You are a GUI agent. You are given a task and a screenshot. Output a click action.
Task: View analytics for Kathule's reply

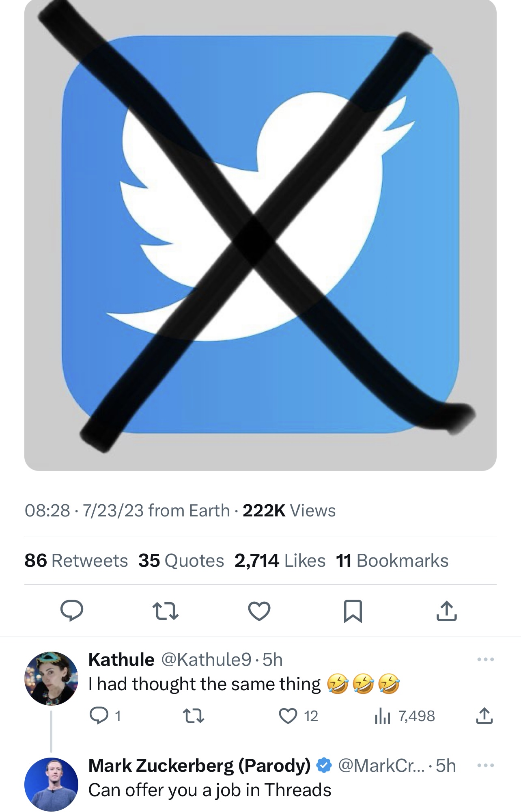(x=382, y=716)
